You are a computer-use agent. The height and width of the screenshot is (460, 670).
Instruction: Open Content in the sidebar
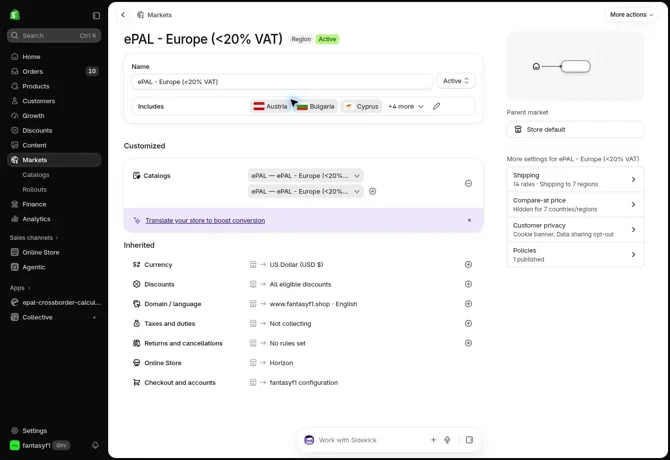coord(54,145)
